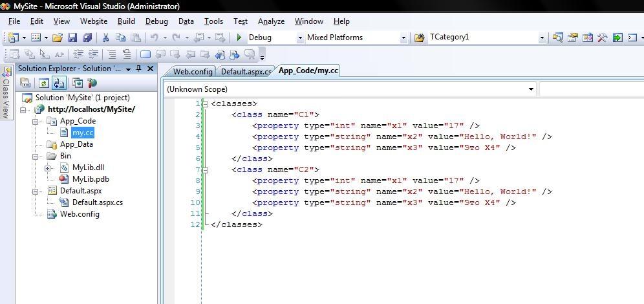Click the Navigate Backward icon
This screenshot has width=644, height=304.
click(x=199, y=38)
